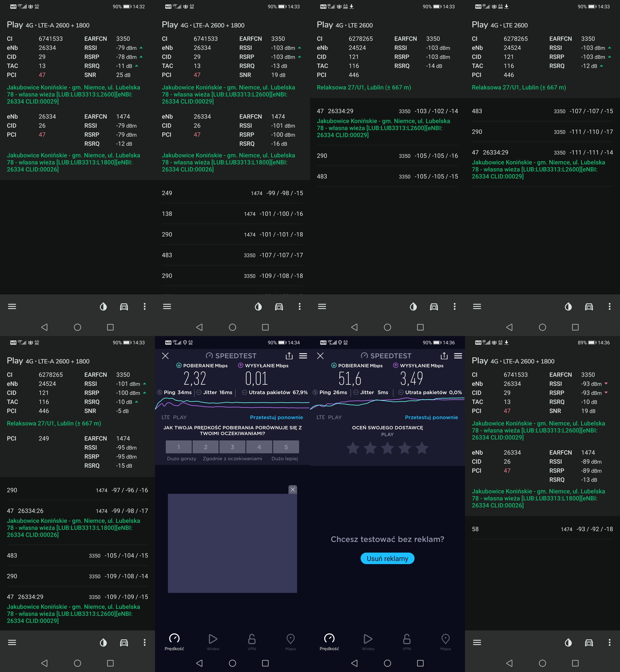Close the 2,32 Mbps Speedtest result
The width and height of the screenshot is (620, 672).
pos(165,356)
